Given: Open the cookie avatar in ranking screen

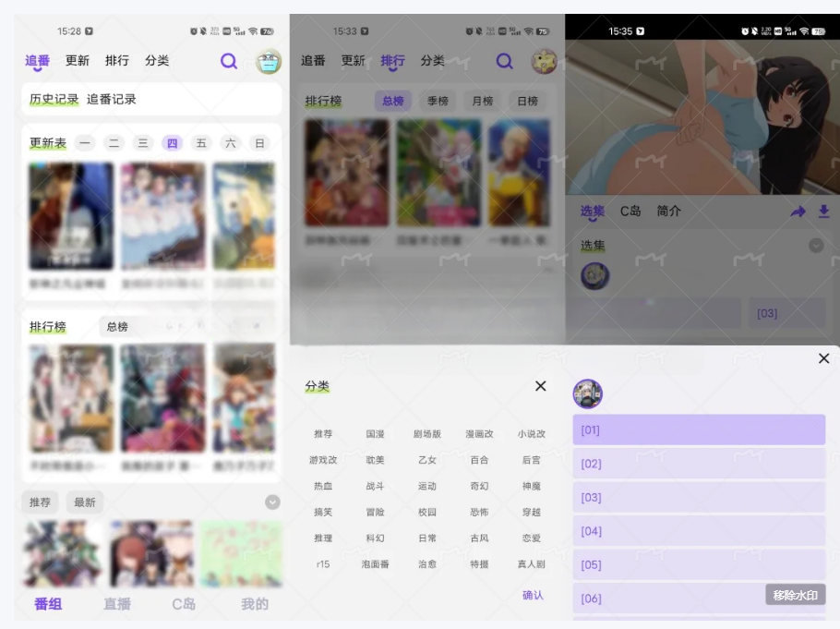Looking at the screenshot, I should click(x=544, y=62).
